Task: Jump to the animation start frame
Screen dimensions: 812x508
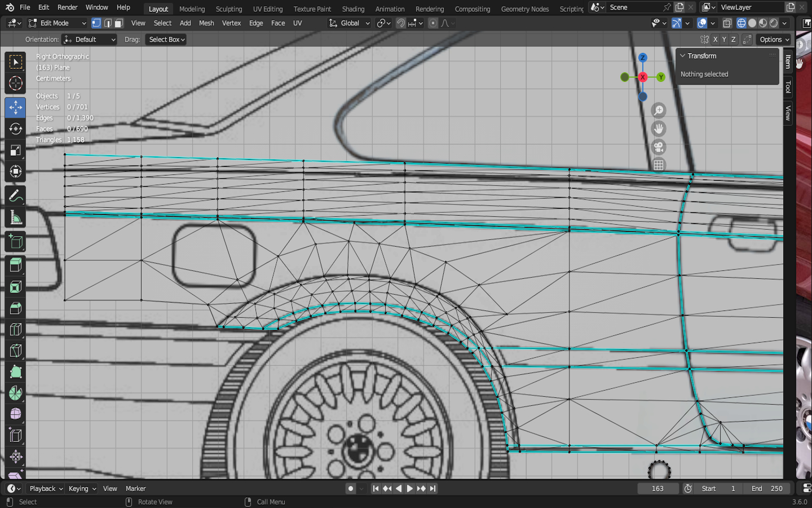Action: 376,489
